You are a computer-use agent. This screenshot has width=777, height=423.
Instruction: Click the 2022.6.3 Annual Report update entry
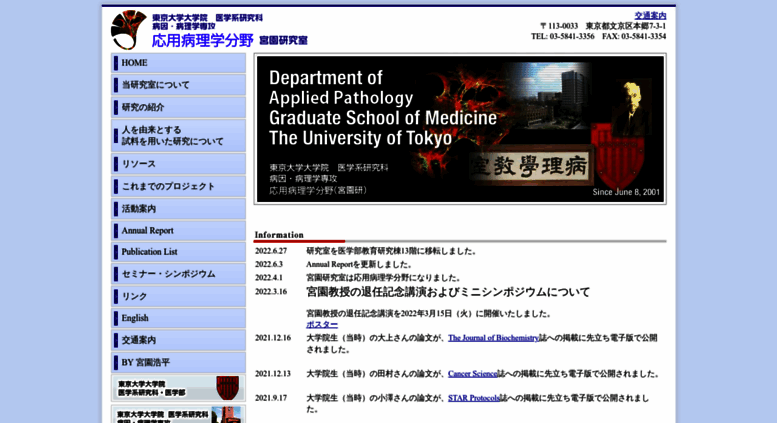[359, 264]
